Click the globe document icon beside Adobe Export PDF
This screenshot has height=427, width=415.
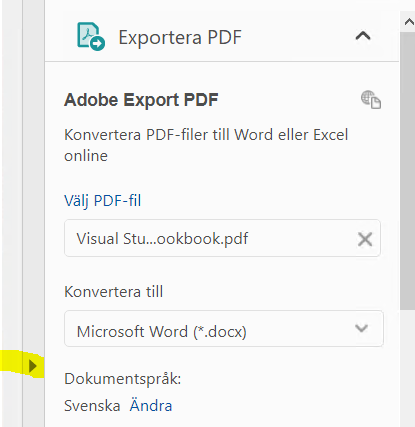click(371, 99)
